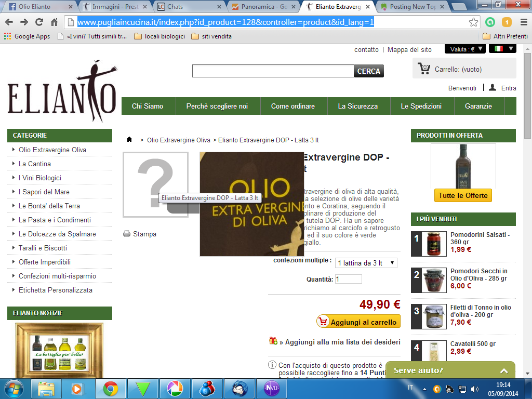The width and height of the screenshot is (532, 399).
Task: Open the confezioni multiple dropdown
Action: pos(366,263)
